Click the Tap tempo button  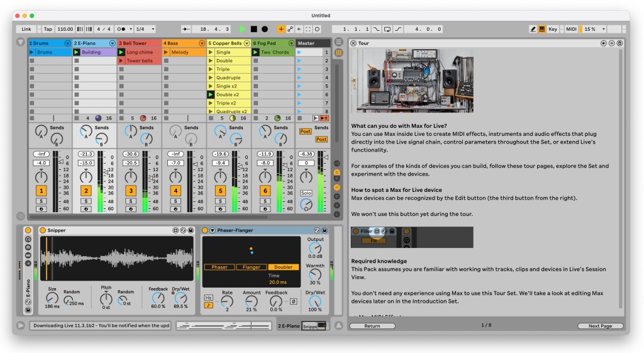[48, 29]
